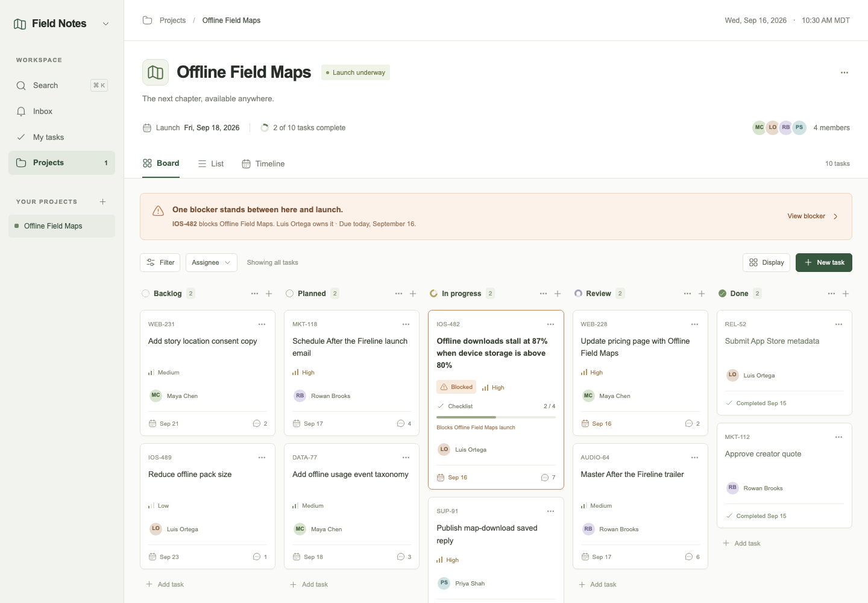Open the Filter button
Image resolution: width=868 pixels, height=603 pixels.
point(160,263)
